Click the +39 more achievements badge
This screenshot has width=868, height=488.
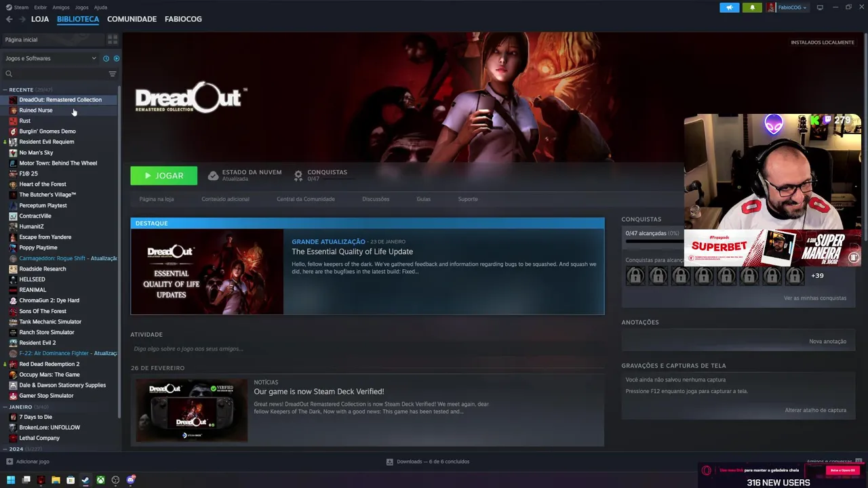[817, 276]
